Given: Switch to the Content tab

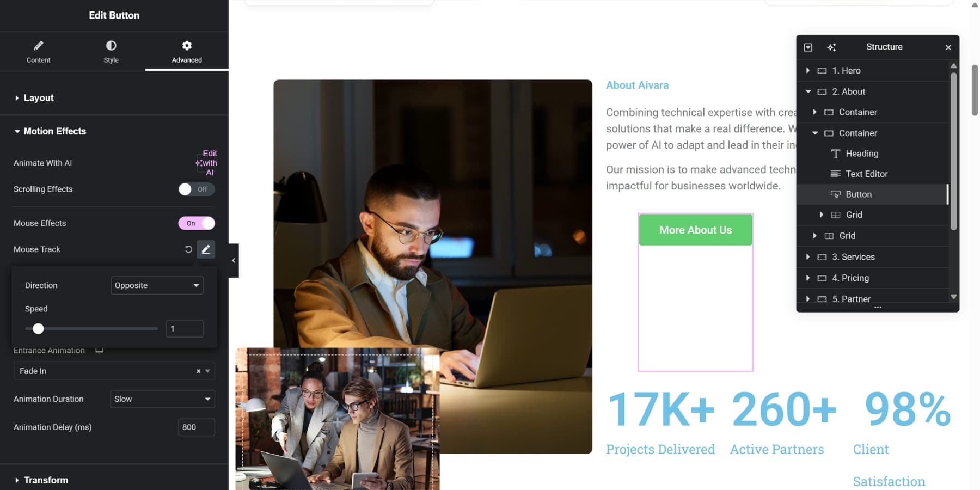Looking at the screenshot, I should (38, 52).
